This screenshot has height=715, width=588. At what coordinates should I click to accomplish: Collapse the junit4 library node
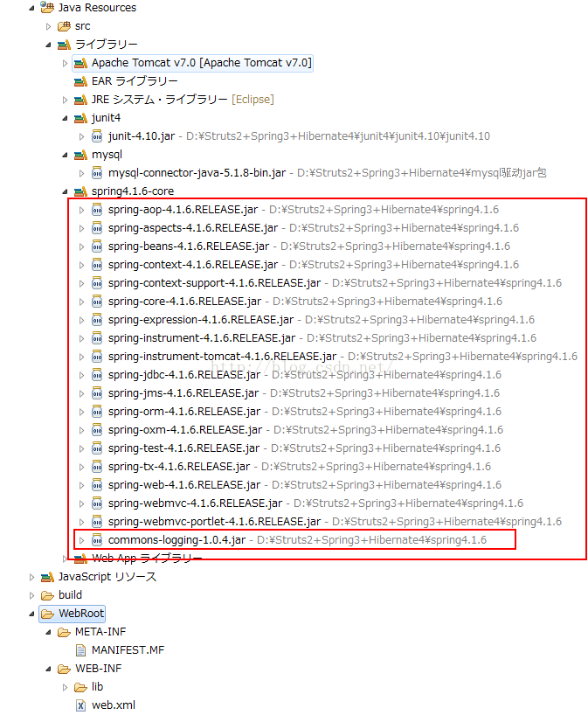65,118
